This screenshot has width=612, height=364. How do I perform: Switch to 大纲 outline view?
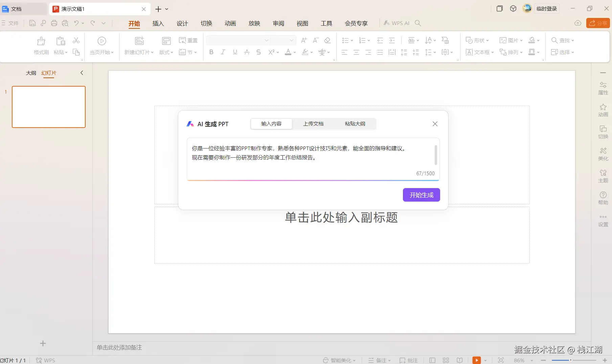click(31, 73)
